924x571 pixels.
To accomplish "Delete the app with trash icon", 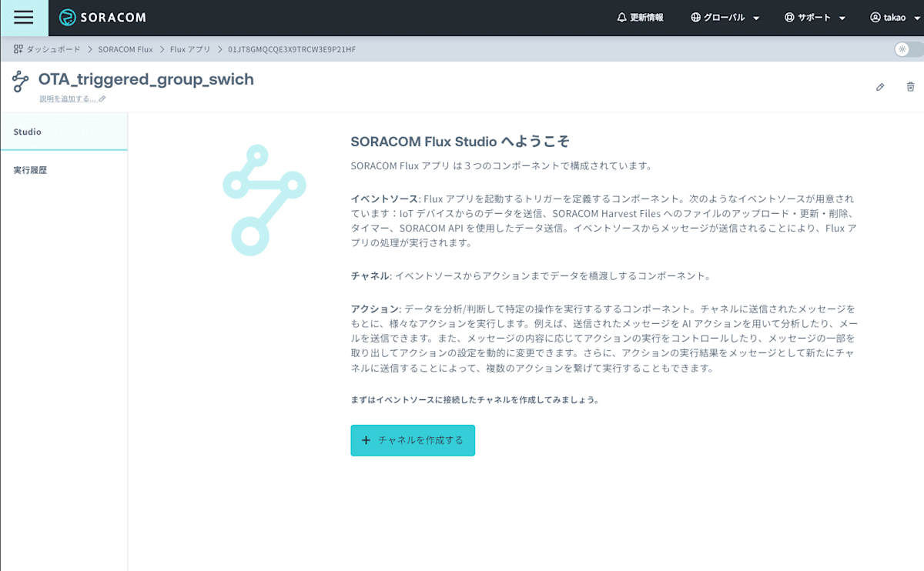I will coord(911,87).
